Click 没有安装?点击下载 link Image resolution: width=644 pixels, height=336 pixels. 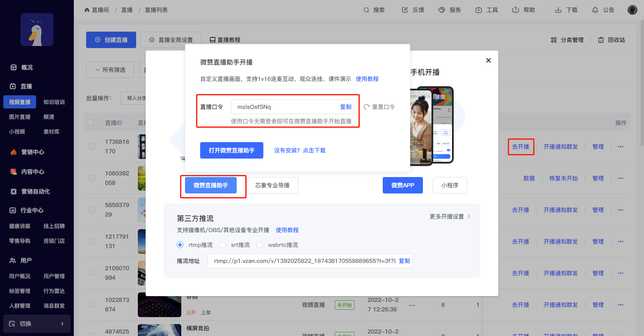tap(300, 150)
